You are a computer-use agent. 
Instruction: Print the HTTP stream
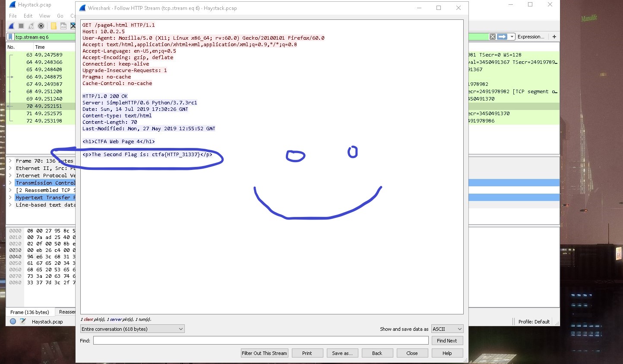point(307,353)
